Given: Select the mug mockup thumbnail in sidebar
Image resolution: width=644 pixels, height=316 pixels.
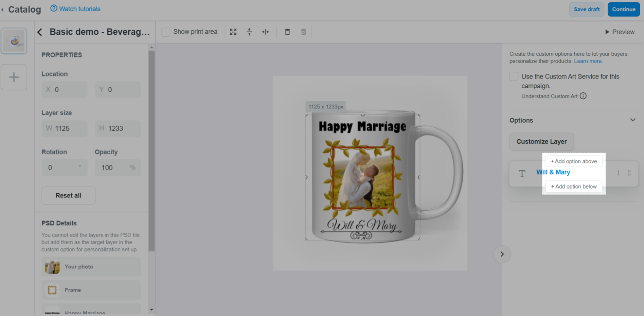Looking at the screenshot, I should coord(14,41).
